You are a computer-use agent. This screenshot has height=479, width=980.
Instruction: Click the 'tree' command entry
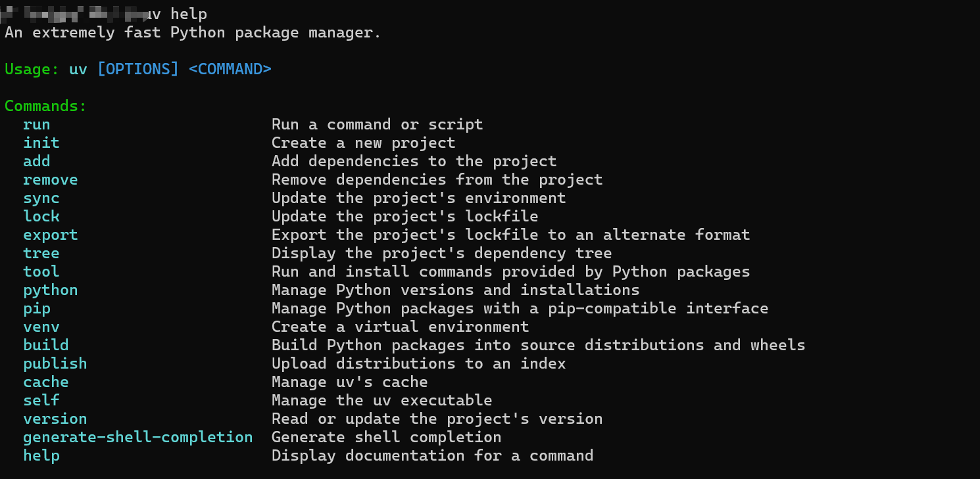(41, 253)
